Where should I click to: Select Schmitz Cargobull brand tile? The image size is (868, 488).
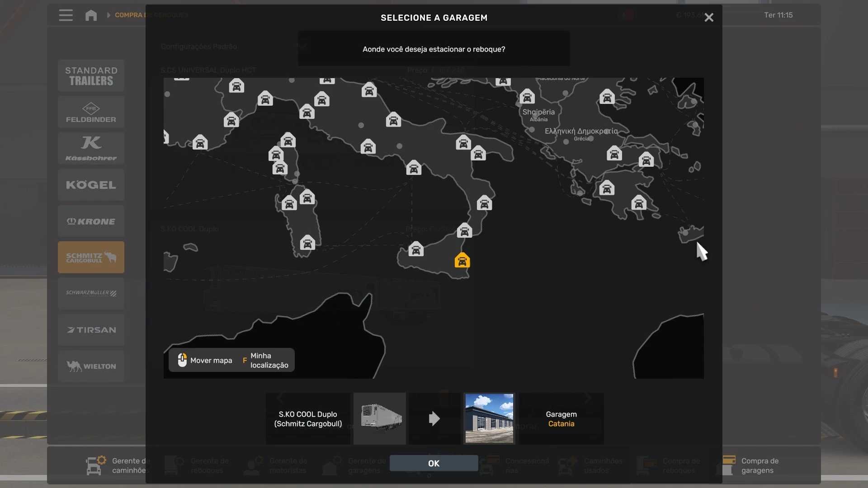click(91, 257)
